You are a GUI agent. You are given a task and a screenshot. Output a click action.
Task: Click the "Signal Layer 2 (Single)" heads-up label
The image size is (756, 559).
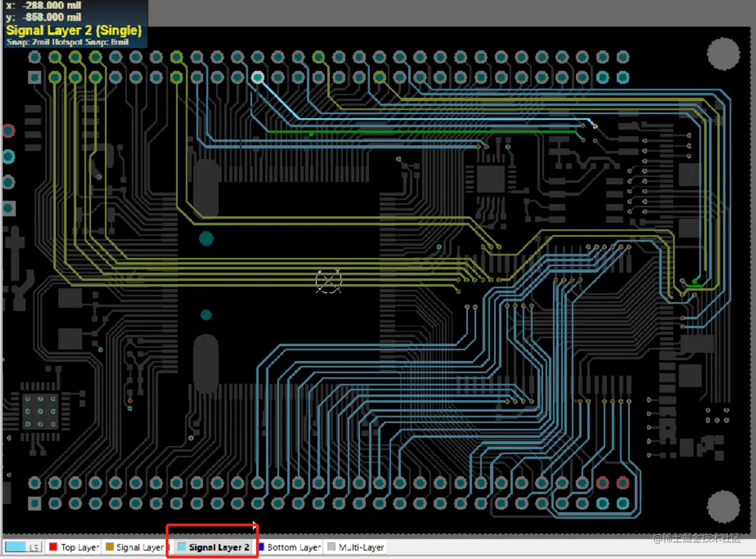click(x=74, y=31)
